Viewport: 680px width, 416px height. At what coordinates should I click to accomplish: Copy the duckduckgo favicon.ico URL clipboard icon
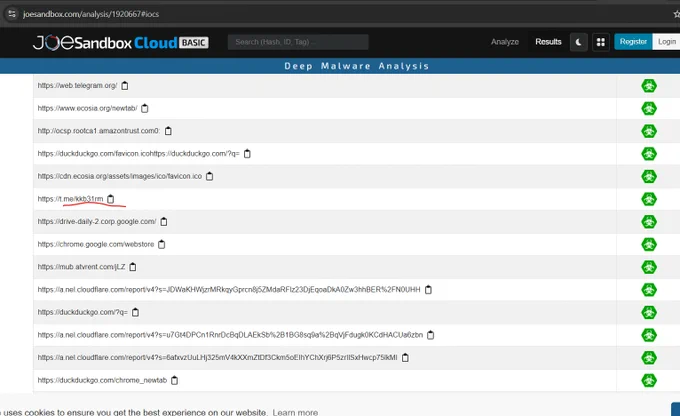click(247, 154)
